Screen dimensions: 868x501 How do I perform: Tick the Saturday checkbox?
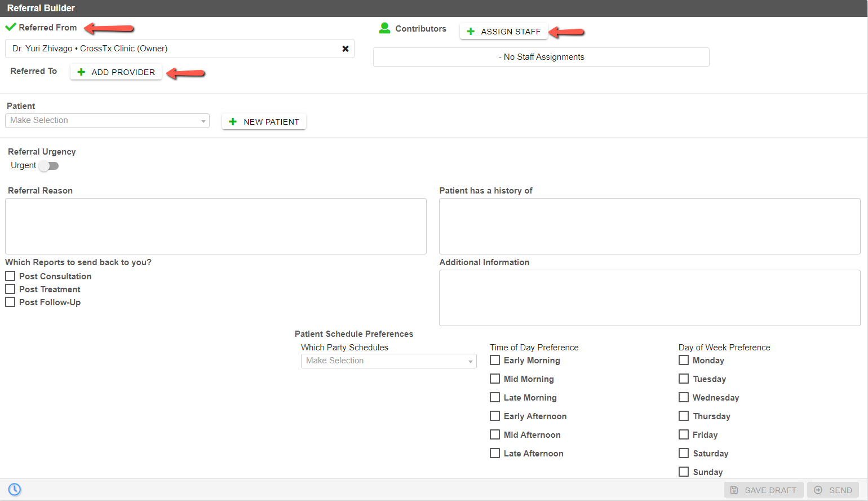click(x=684, y=453)
